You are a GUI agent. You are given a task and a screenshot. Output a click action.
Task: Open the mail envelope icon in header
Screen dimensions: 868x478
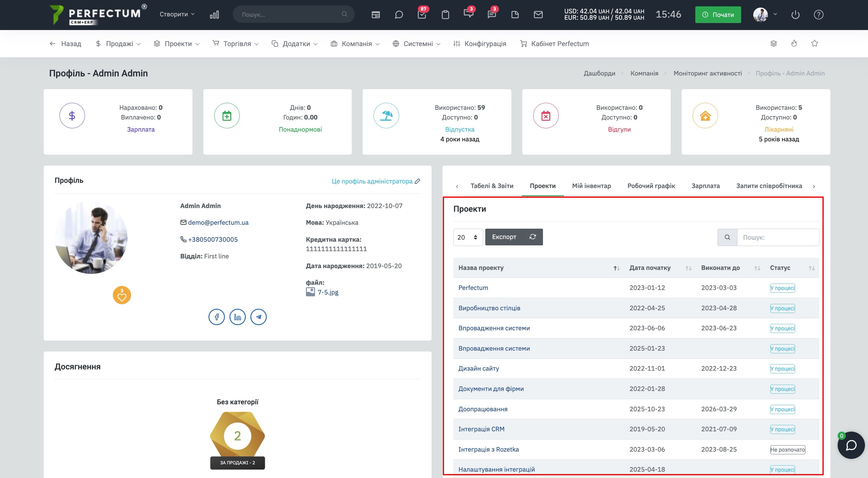(538, 15)
